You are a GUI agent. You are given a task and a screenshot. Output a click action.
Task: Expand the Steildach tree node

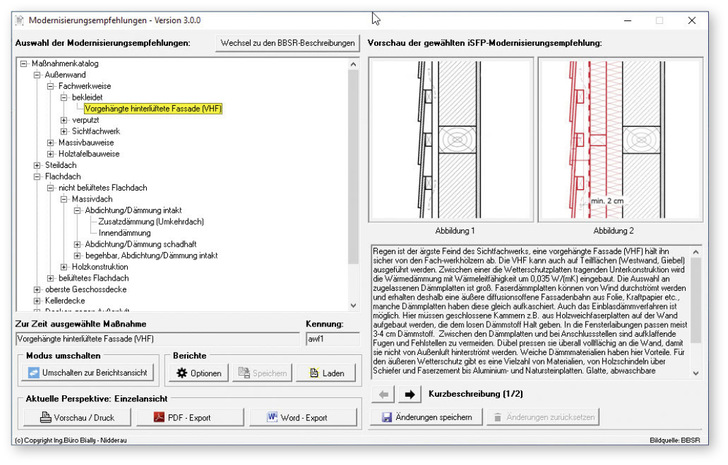(37, 165)
